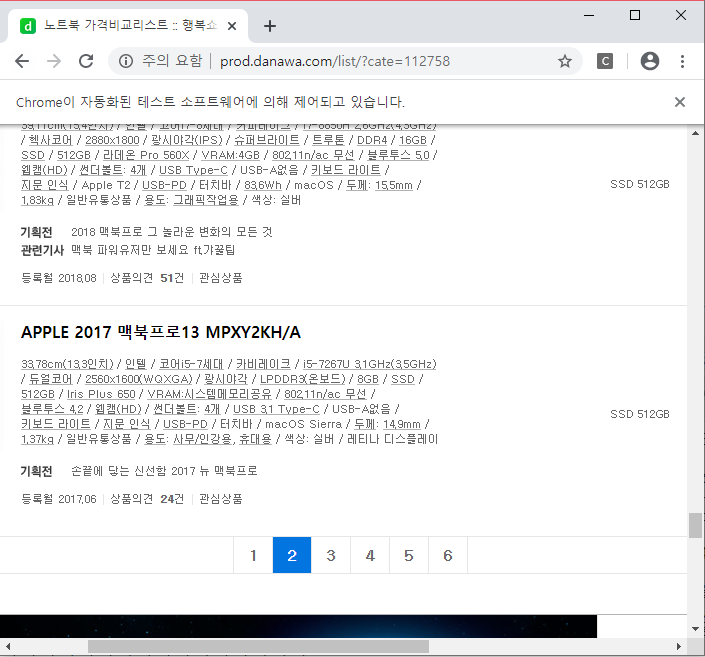Click the VRAM:4GB spec link
This screenshot has height=657, width=705.
click(230, 155)
